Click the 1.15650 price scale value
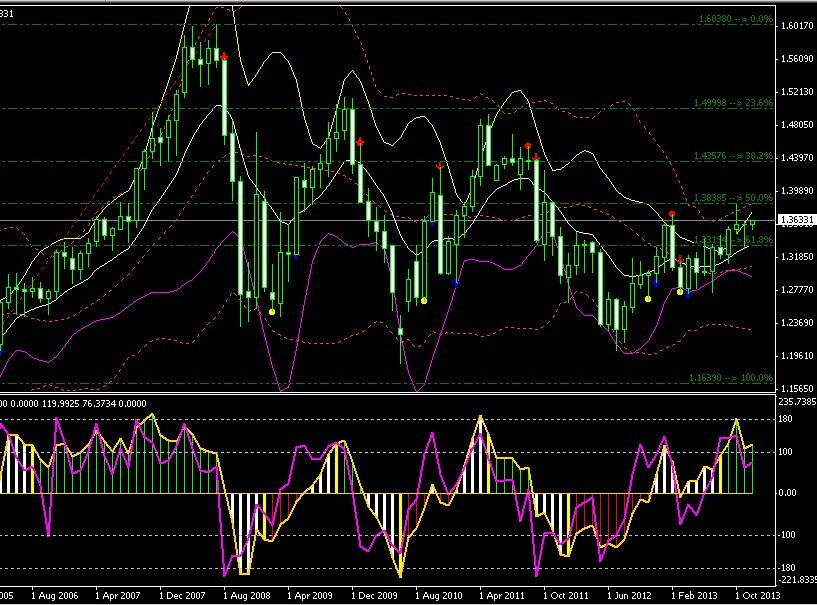 tap(797, 389)
